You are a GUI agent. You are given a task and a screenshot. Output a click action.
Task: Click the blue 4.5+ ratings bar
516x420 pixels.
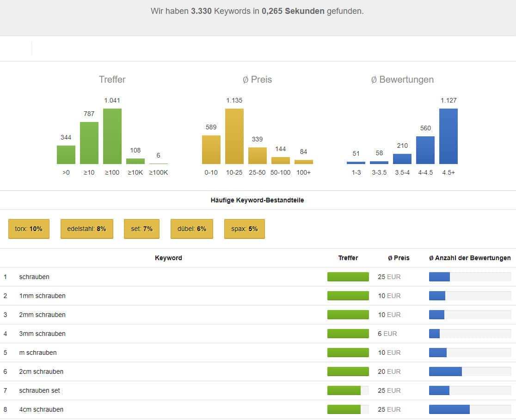click(448, 136)
